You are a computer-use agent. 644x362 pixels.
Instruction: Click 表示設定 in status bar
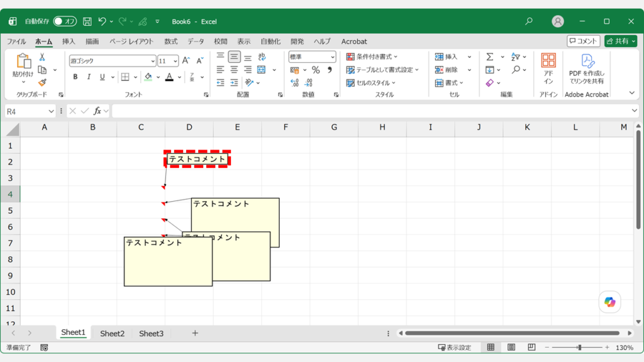455,348
